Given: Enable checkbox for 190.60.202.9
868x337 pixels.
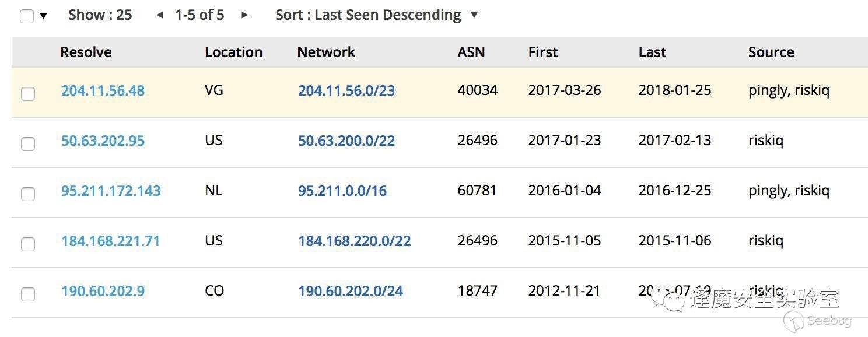Looking at the screenshot, I should [x=28, y=294].
